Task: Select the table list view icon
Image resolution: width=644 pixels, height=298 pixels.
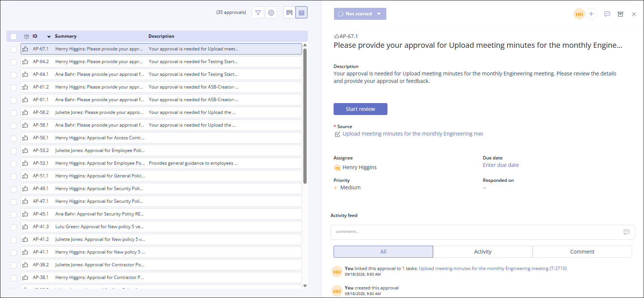Action: click(x=301, y=13)
